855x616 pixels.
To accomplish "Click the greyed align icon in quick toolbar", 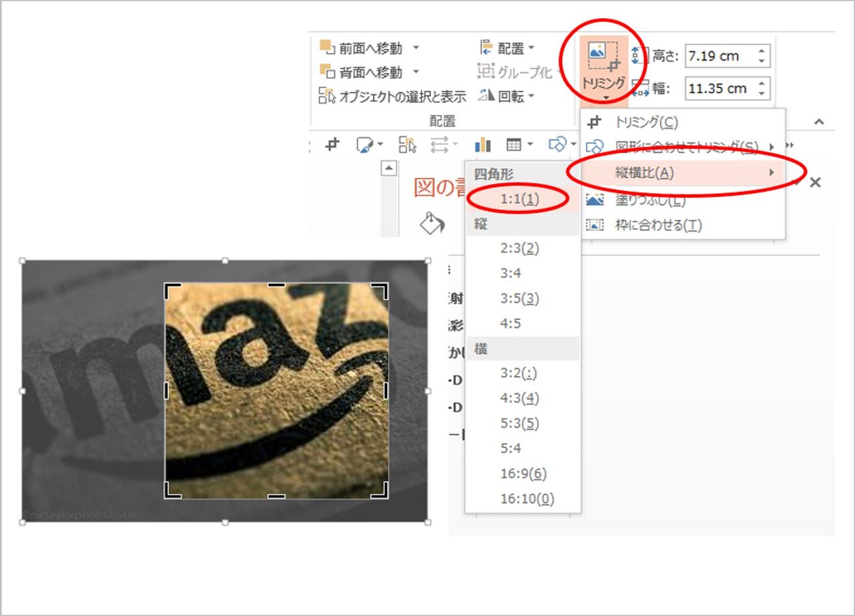I will (x=440, y=144).
